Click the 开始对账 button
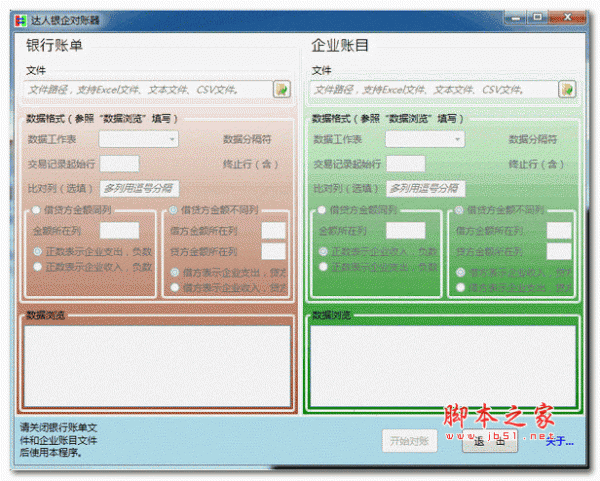Viewport: 600px width, 481px height. click(x=409, y=441)
